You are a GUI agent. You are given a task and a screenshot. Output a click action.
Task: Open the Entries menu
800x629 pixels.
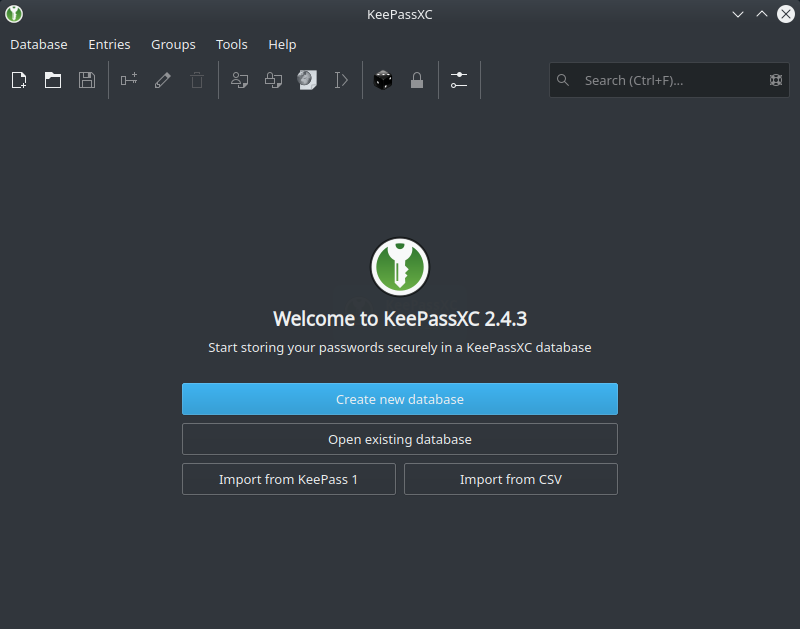tap(109, 44)
